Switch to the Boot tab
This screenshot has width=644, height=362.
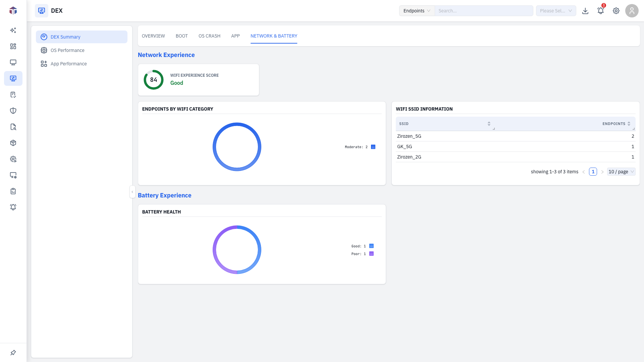[x=182, y=36]
